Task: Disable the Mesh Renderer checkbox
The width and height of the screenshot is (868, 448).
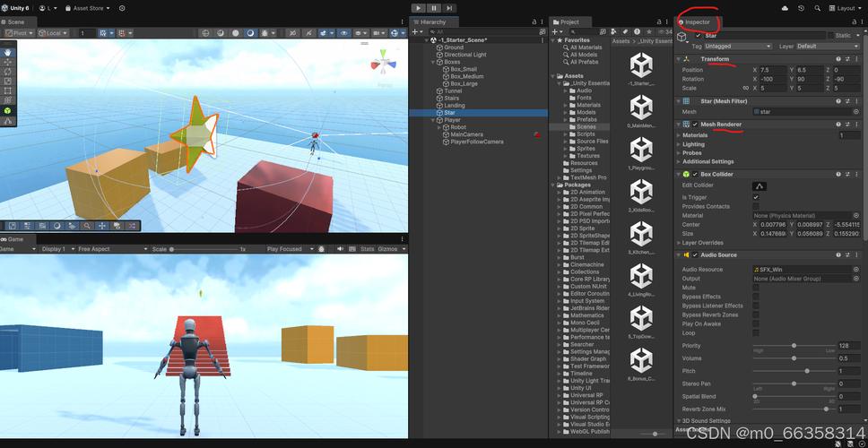Action: (x=695, y=125)
